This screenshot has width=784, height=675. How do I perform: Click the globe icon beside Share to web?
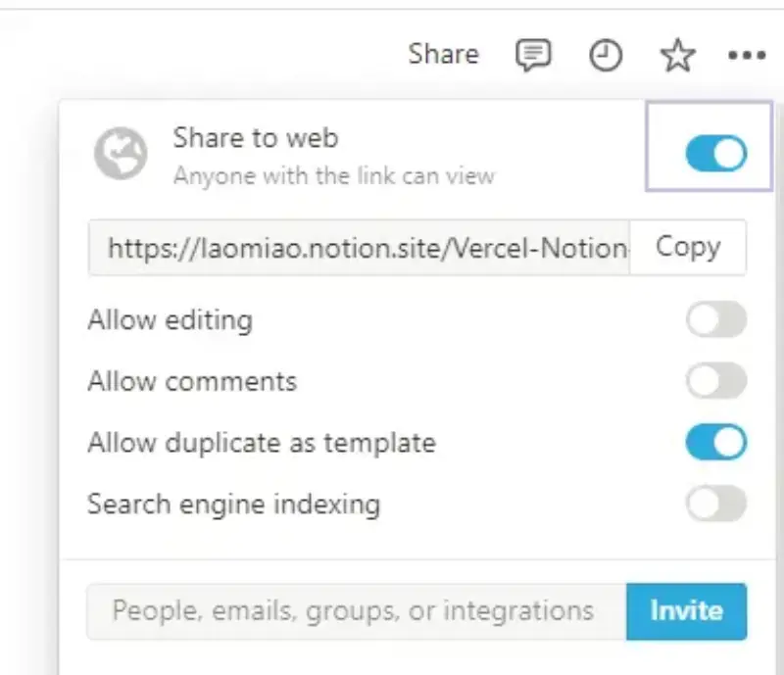(x=121, y=154)
